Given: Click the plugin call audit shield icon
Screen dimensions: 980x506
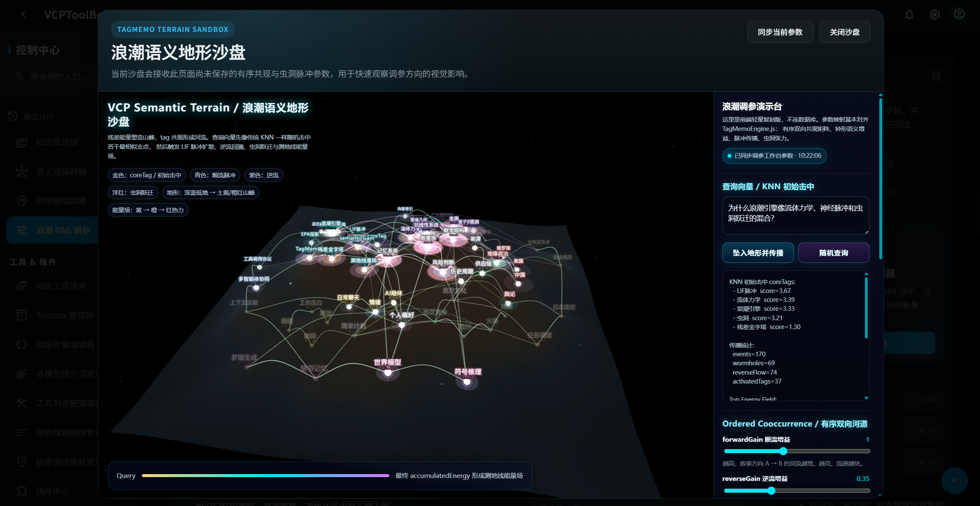Looking at the screenshot, I should click(22, 462).
